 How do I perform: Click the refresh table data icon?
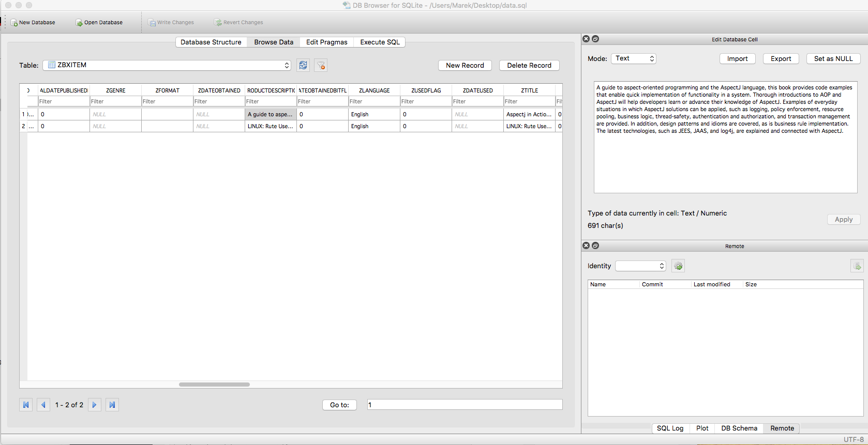[x=303, y=65]
